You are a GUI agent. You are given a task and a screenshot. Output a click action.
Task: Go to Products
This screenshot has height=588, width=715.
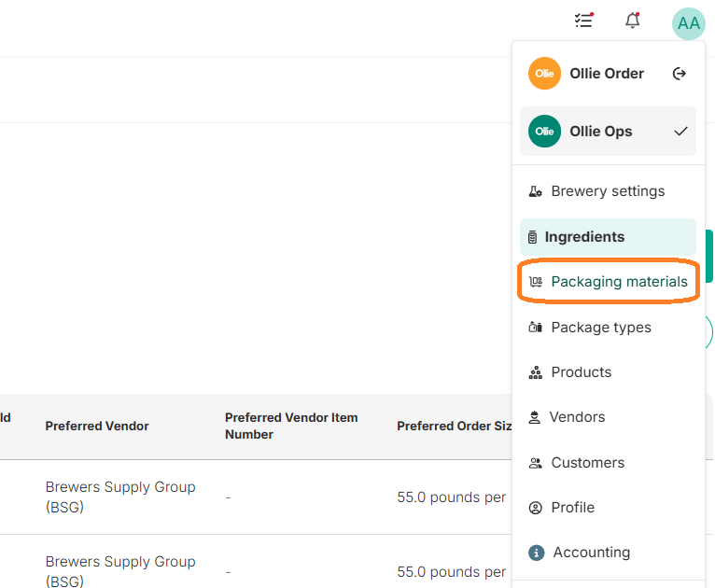click(609, 372)
